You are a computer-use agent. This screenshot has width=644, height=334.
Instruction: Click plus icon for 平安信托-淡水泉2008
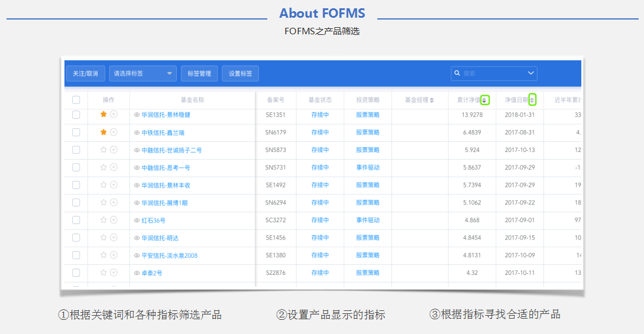114,255
